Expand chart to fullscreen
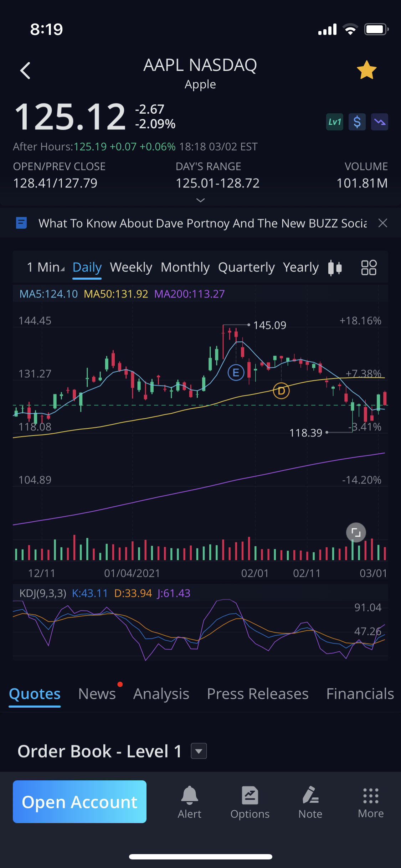Screen dimensions: 401x868 [x=356, y=532]
